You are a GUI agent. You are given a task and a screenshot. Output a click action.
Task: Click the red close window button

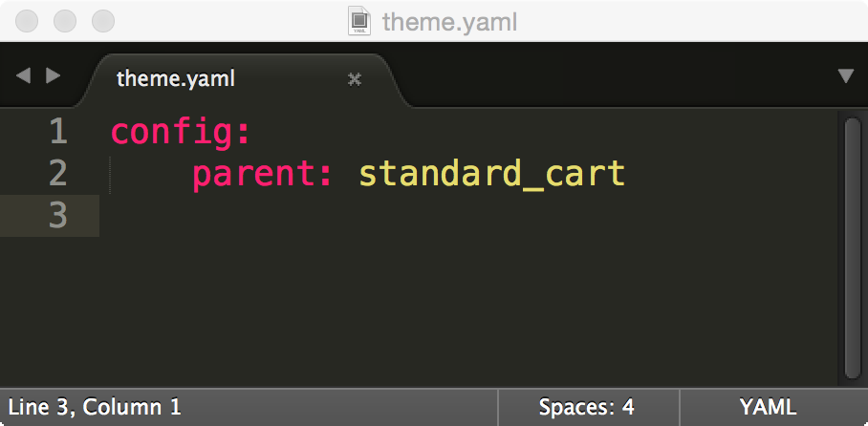pos(27,21)
